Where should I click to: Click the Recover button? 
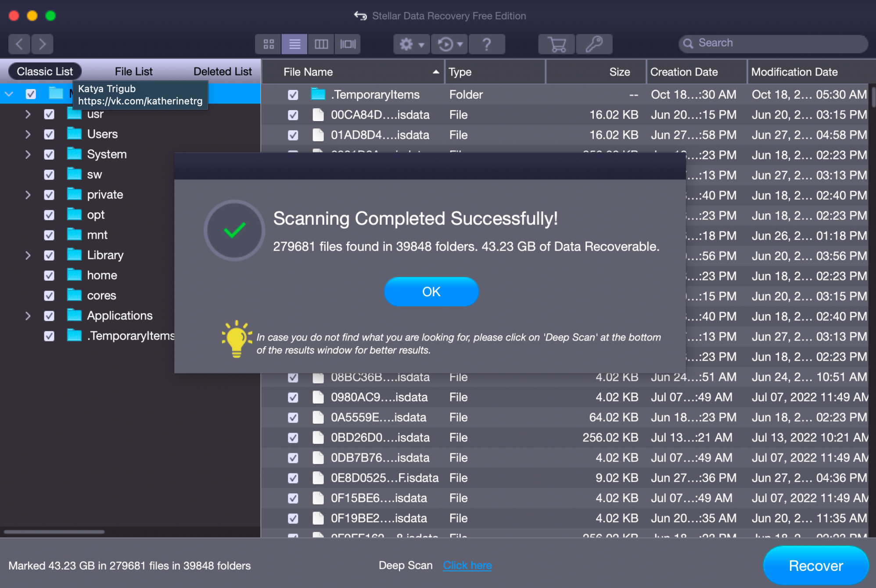(816, 566)
